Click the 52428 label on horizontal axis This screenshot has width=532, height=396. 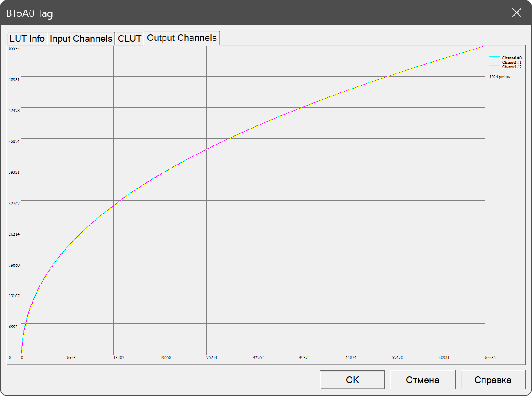[x=397, y=358]
